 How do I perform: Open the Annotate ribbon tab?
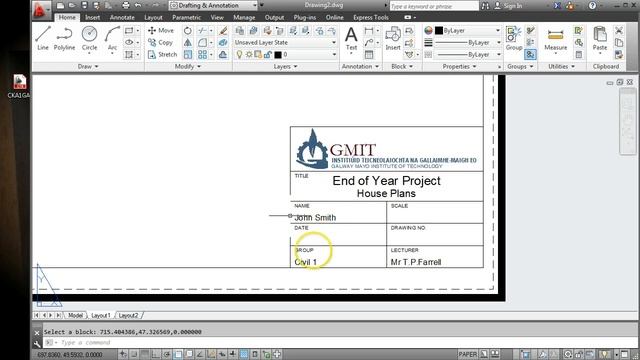[122, 17]
